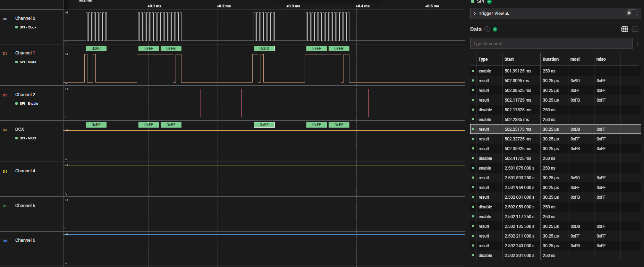Sort table by the Type column header
644x267 pixels.
tap(483, 59)
